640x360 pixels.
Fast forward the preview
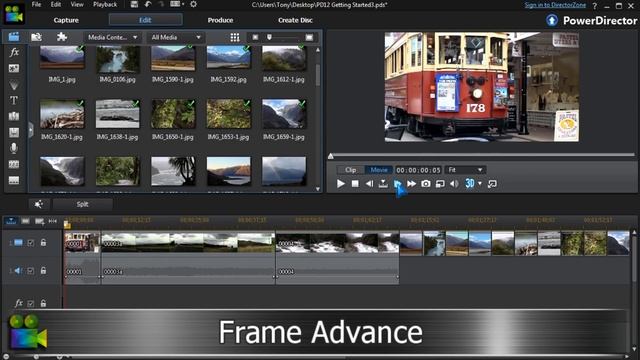point(411,184)
